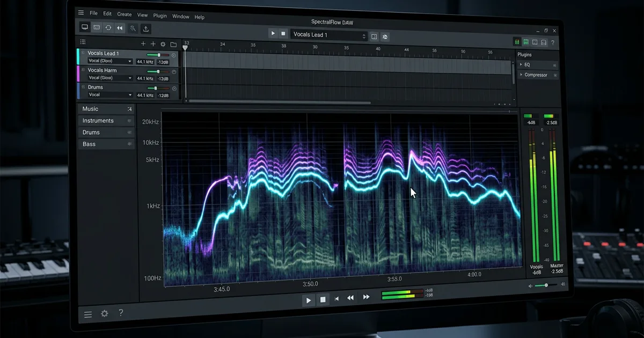Click the playhead marker at bar 32
This screenshot has height=338, width=644.
pyautogui.click(x=185, y=48)
